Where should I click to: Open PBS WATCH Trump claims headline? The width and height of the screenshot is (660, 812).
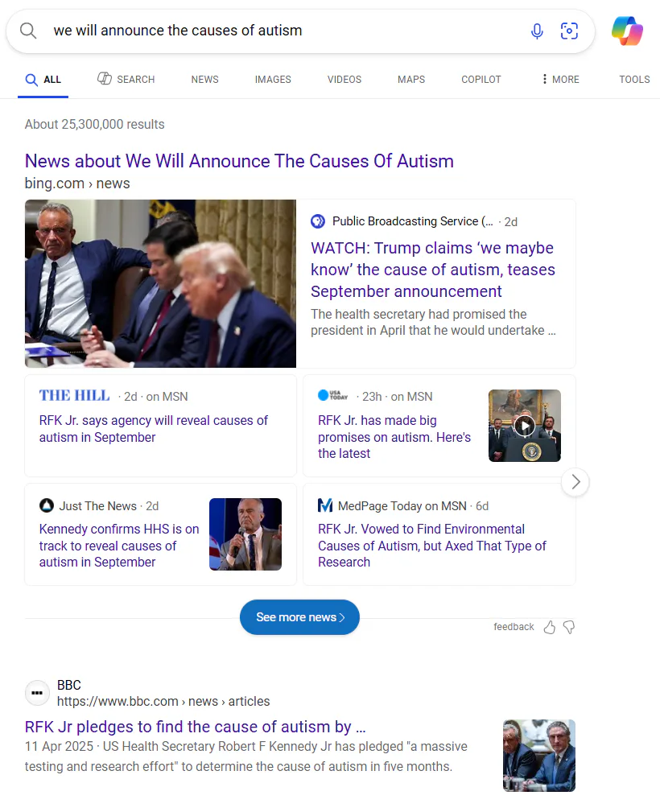[x=432, y=270]
